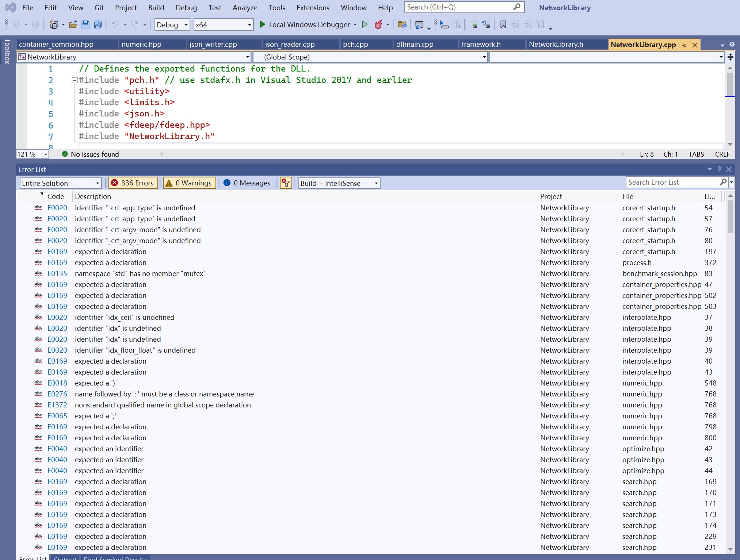Click the editor tab settings gear icon
The image size is (740, 560).
[x=732, y=45]
